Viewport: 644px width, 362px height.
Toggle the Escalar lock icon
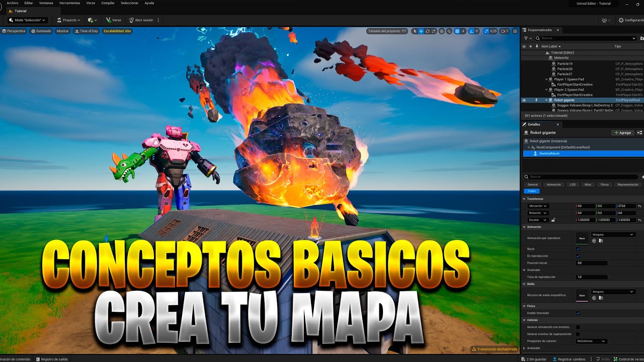(x=553, y=220)
